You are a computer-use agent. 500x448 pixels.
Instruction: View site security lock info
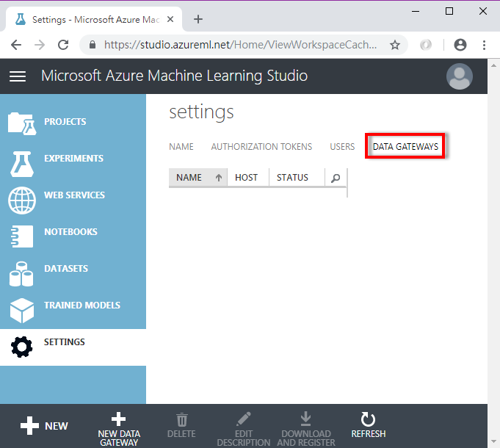93,45
